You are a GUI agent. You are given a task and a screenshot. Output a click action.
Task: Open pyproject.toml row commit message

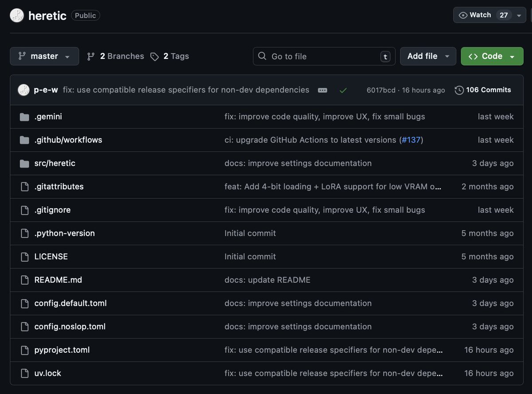(x=334, y=350)
